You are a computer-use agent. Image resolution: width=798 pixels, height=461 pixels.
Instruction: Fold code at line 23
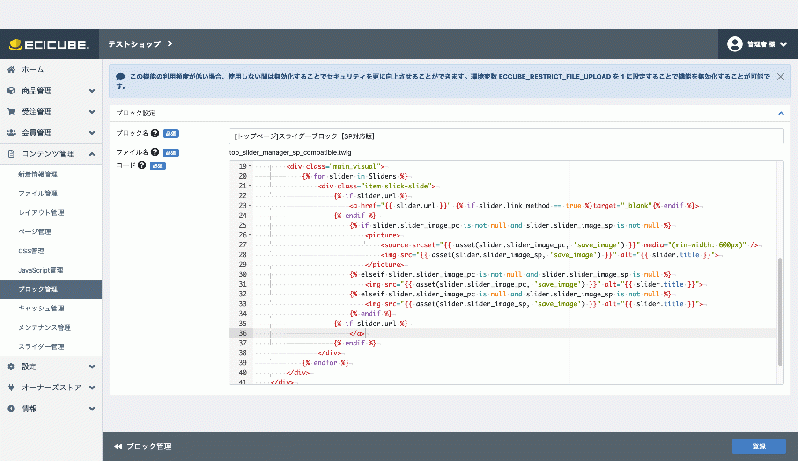[250, 206]
